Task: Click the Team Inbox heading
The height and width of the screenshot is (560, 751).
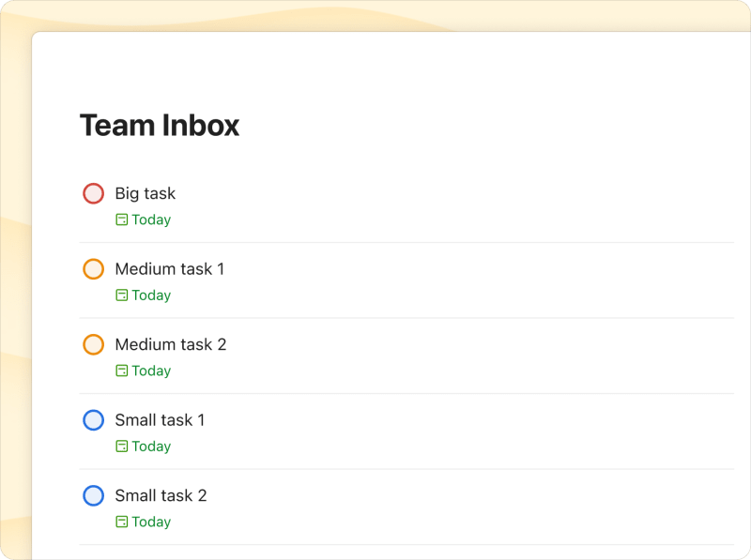Action: [x=160, y=125]
